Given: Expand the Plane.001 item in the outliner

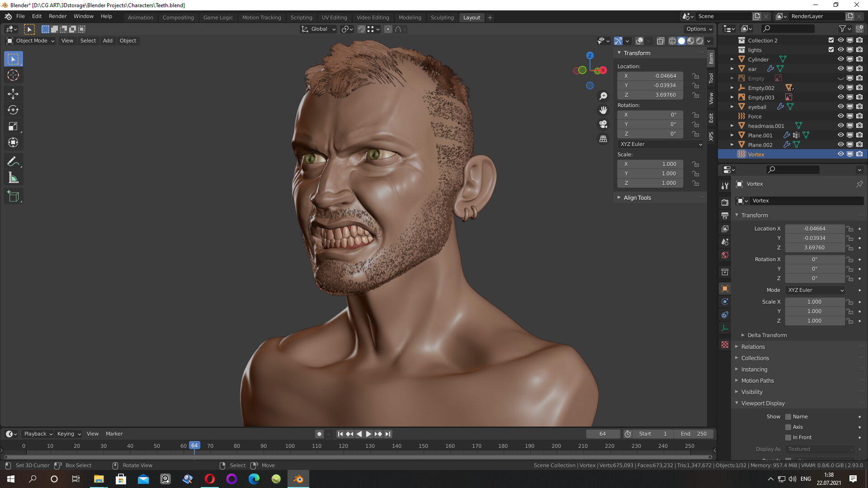Looking at the screenshot, I should point(731,135).
